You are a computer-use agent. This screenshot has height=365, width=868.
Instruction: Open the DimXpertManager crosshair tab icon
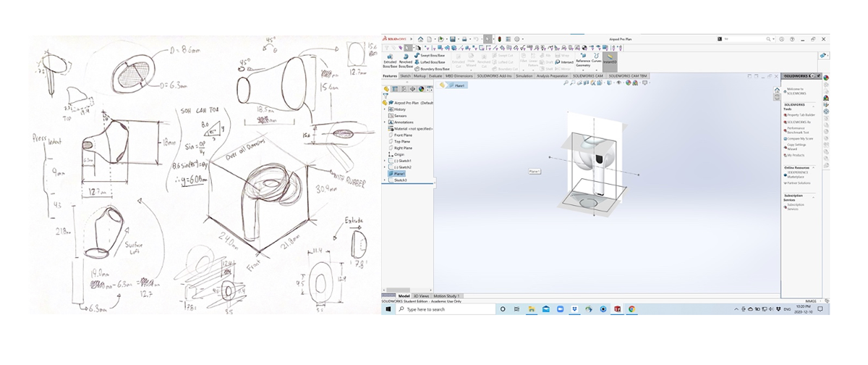[412, 89]
